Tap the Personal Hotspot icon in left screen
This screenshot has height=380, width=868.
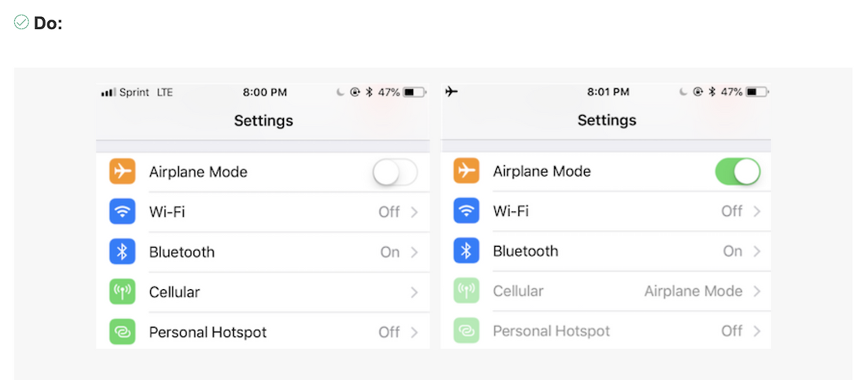tap(122, 332)
